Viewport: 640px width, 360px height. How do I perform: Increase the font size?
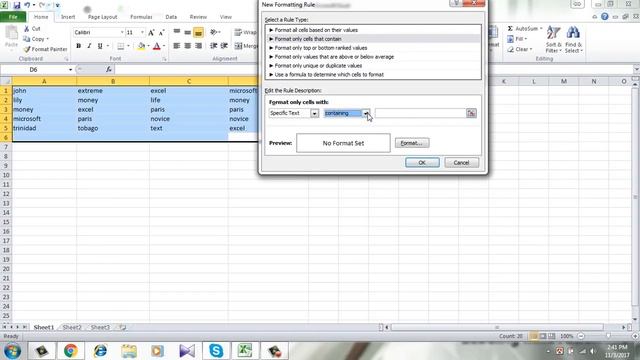(151, 32)
